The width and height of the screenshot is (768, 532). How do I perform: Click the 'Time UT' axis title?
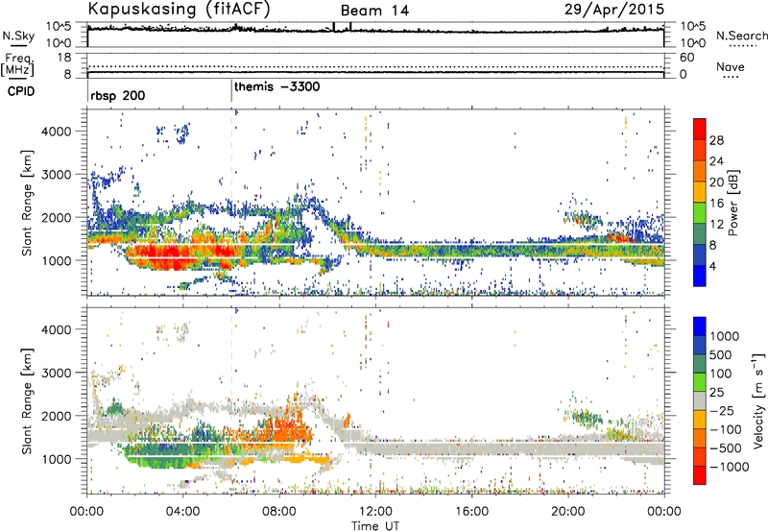tap(375, 525)
